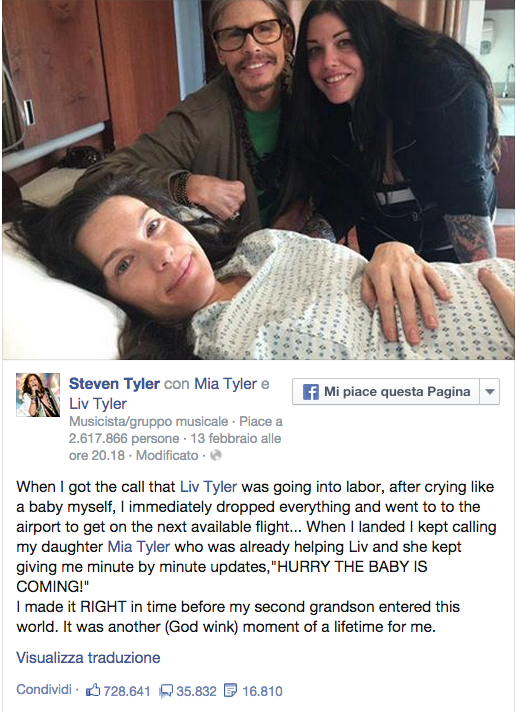Click Mi piace questa Pagina button
This screenshot has height=712, width=516.
[386, 391]
